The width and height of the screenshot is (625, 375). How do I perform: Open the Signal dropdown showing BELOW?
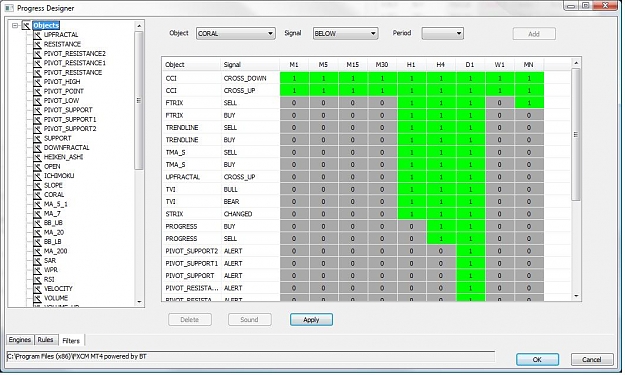click(x=346, y=34)
